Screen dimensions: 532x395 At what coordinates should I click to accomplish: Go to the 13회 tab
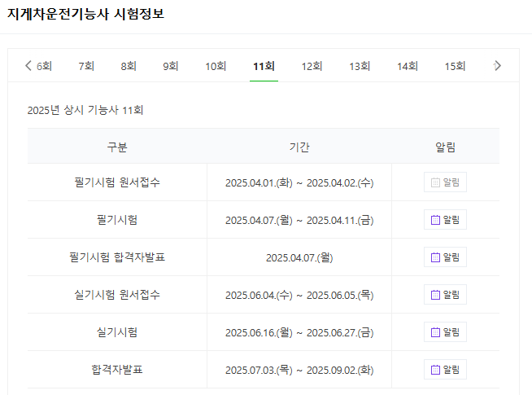coord(360,66)
